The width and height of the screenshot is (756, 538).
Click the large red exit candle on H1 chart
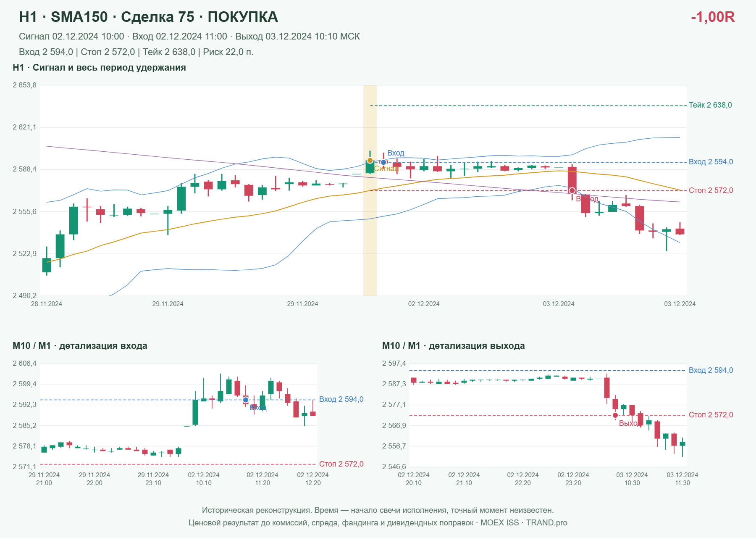pyautogui.click(x=572, y=179)
